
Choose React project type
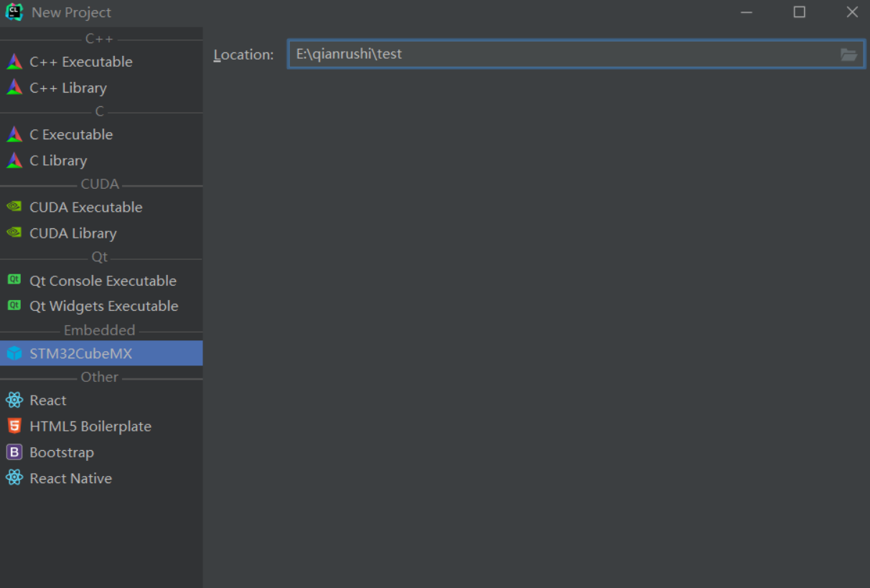tap(101, 400)
